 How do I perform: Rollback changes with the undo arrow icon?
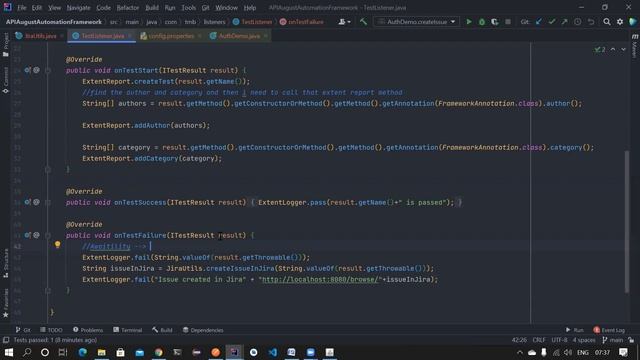591,22
